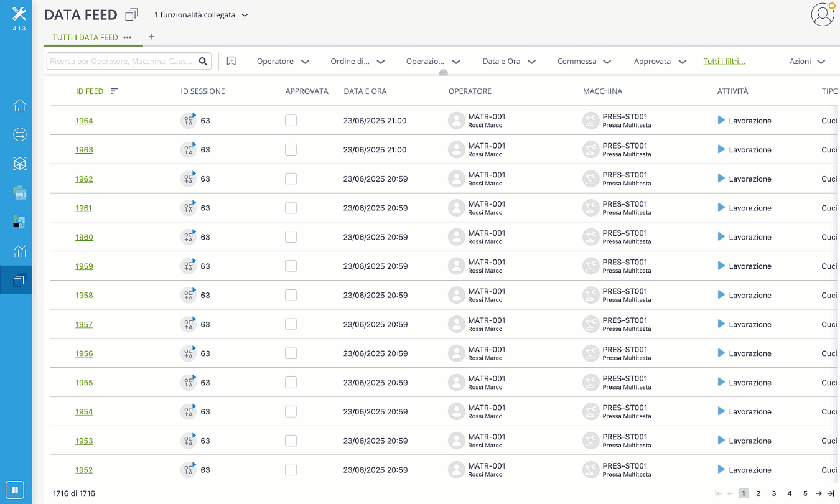Image resolution: width=840 pixels, height=504 pixels.
Task: Click the DATA E ORA column header
Action: coord(365,91)
